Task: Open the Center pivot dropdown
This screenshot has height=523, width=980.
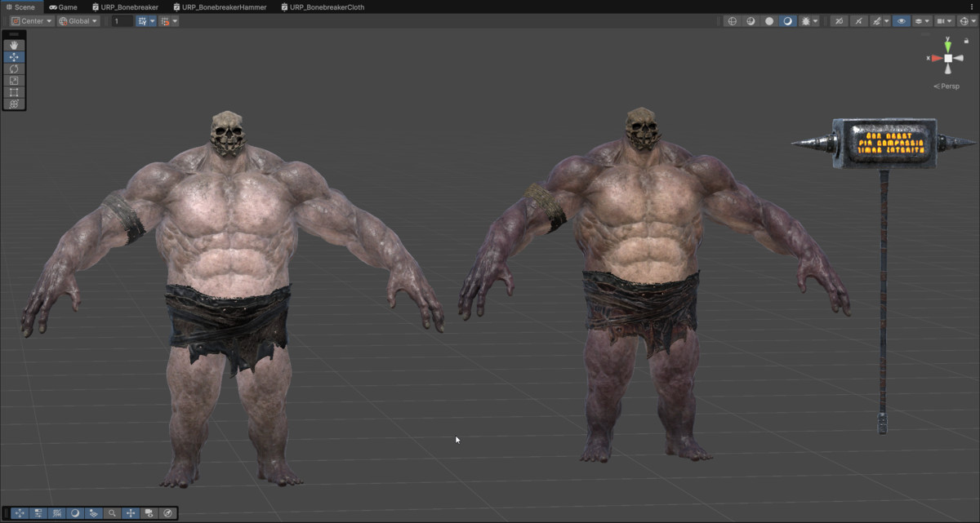Action: (32, 21)
